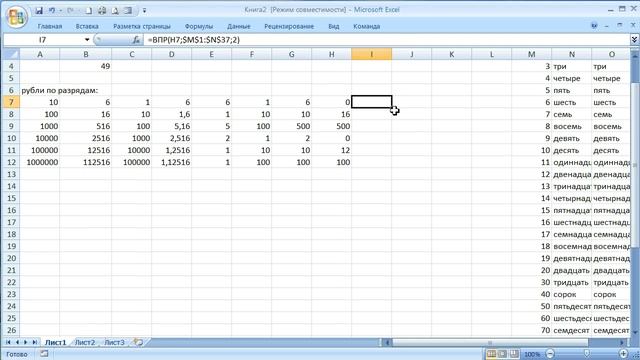Switch to the Лист1 sheet tab
Image resolution: width=640 pixels, height=360 pixels.
[x=56, y=342]
